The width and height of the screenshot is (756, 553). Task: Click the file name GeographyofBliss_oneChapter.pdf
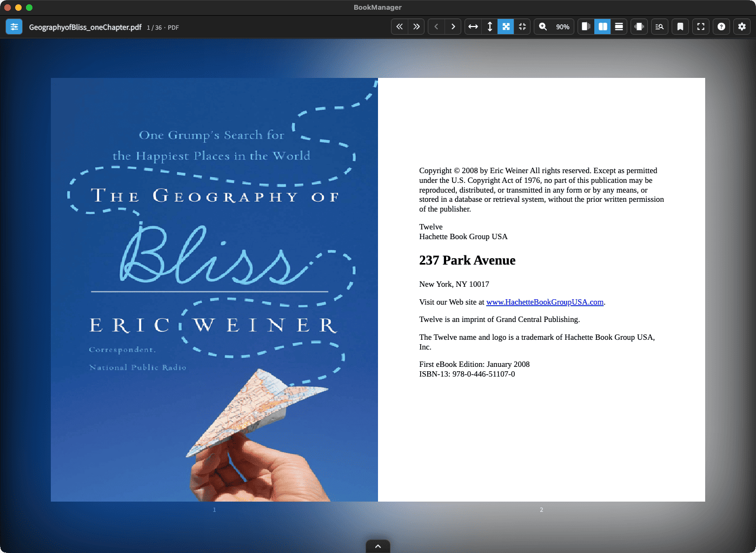tap(85, 27)
